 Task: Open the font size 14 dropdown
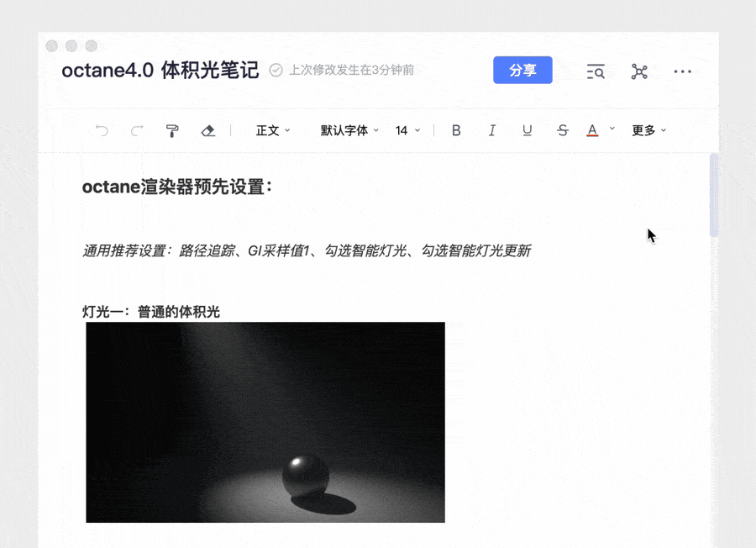point(407,130)
